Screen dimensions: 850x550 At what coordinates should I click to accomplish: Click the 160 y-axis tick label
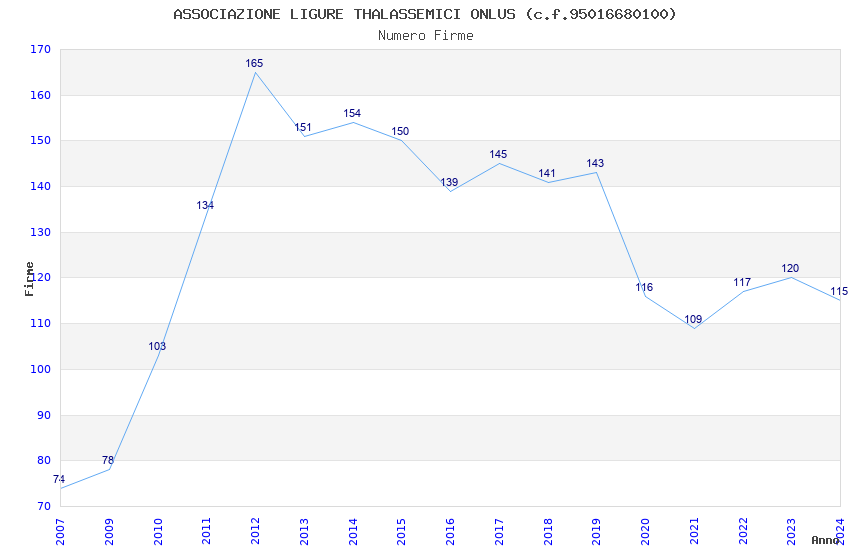point(40,95)
